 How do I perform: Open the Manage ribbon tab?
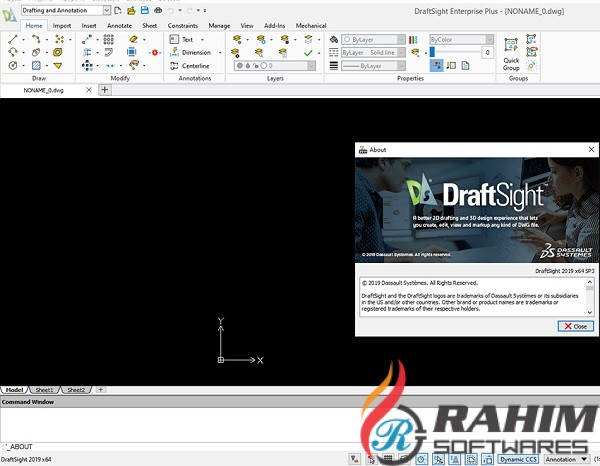[x=219, y=26]
